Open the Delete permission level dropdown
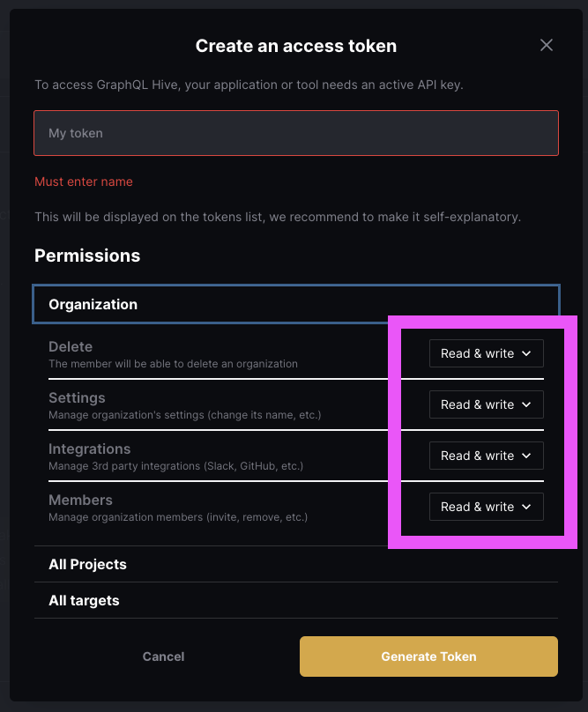The image size is (588, 712). click(486, 352)
